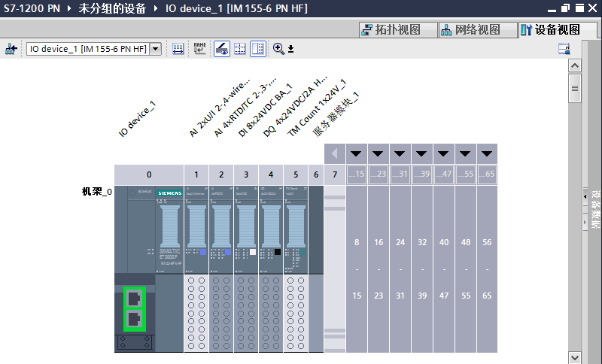The image size is (602, 364).
Task: Select empty slot range 16 - 23
Action: tap(379, 268)
